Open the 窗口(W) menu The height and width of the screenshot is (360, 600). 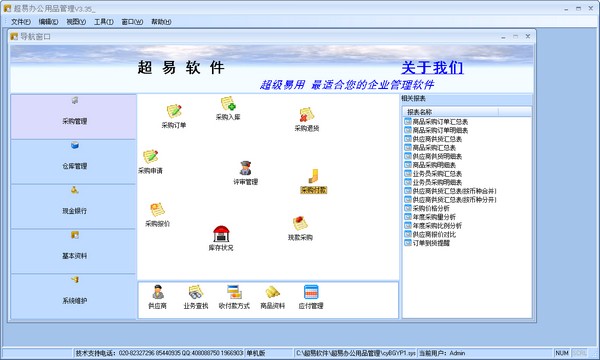tap(132, 22)
